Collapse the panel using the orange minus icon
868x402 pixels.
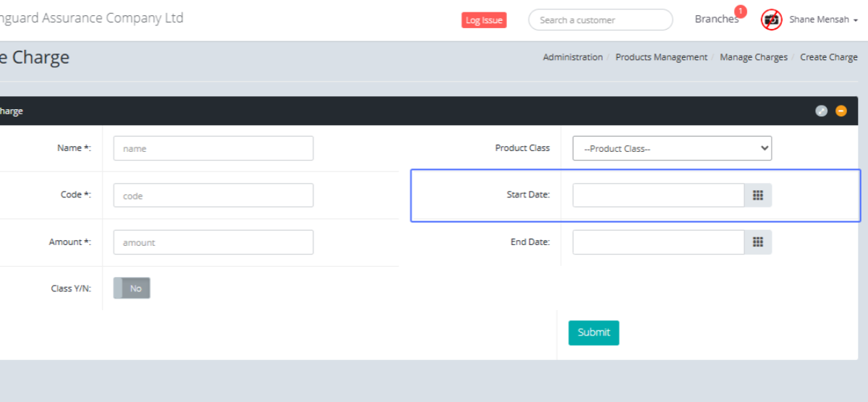841,111
